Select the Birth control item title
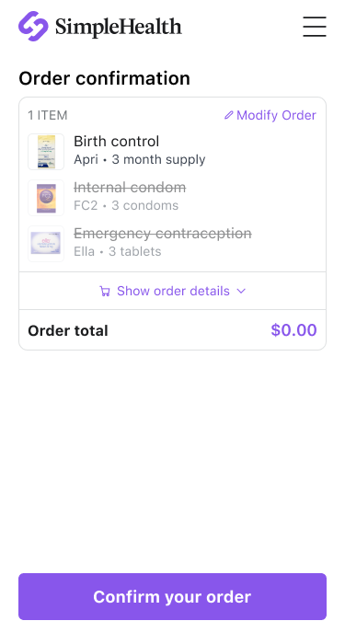Image resolution: width=345 pixels, height=644 pixels. [x=116, y=142]
